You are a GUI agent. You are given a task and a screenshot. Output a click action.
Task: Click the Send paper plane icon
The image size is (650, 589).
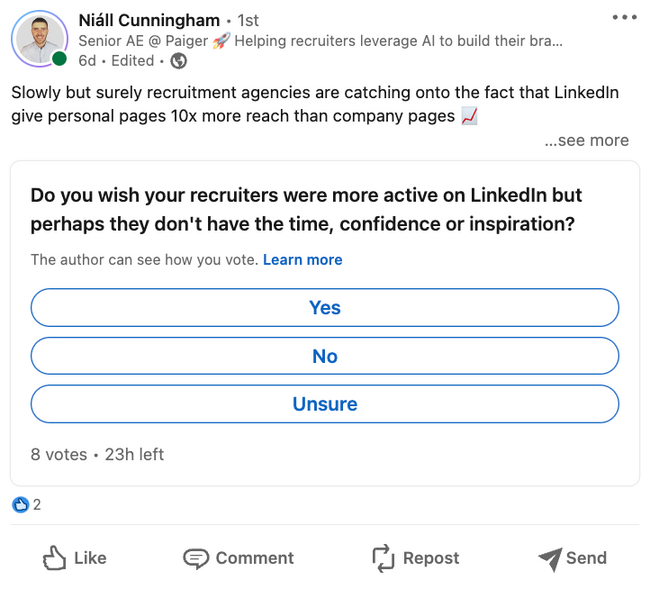(550, 559)
